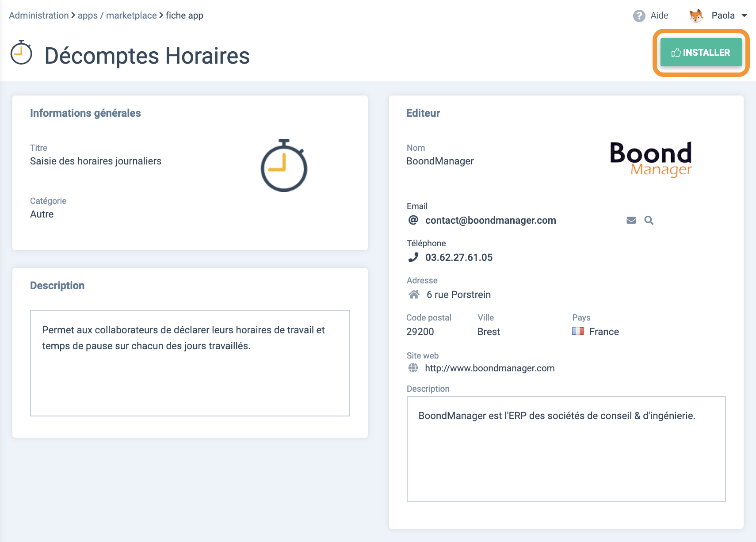Click the globe icon by website
Image resolution: width=756 pixels, height=542 pixels.
(413, 368)
